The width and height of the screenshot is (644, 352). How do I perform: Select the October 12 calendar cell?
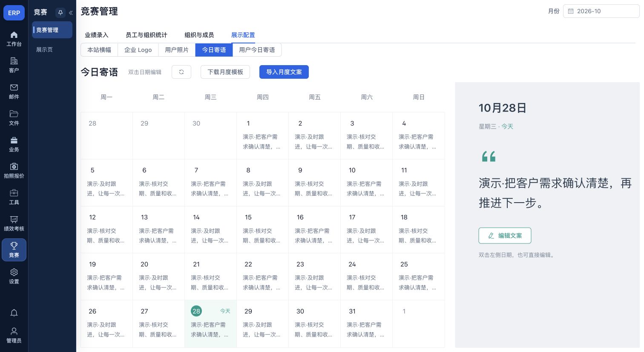106,230
